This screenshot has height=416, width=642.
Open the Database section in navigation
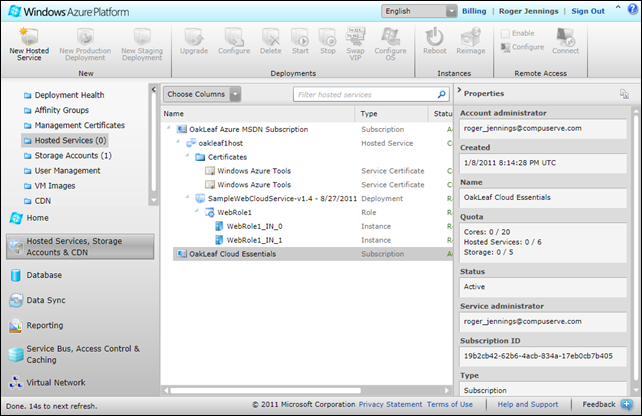pyautogui.click(x=44, y=275)
